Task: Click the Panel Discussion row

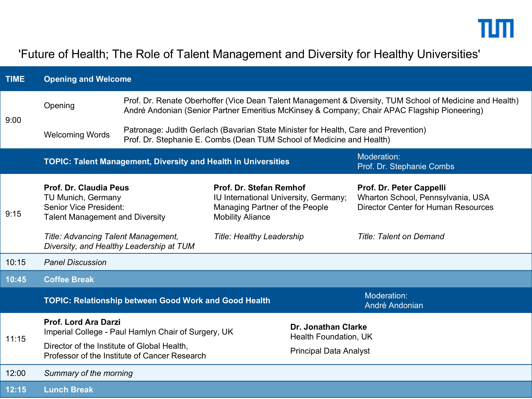Action: [75, 262]
